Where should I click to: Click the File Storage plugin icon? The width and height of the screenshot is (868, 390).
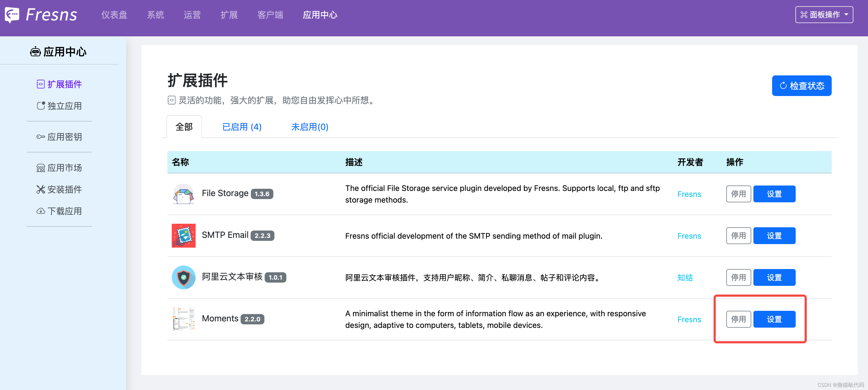coord(183,194)
